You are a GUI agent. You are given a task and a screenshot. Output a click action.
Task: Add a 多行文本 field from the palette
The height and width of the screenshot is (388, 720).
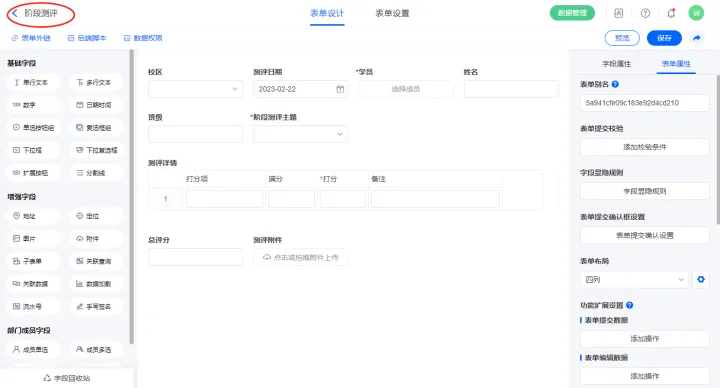(x=96, y=83)
